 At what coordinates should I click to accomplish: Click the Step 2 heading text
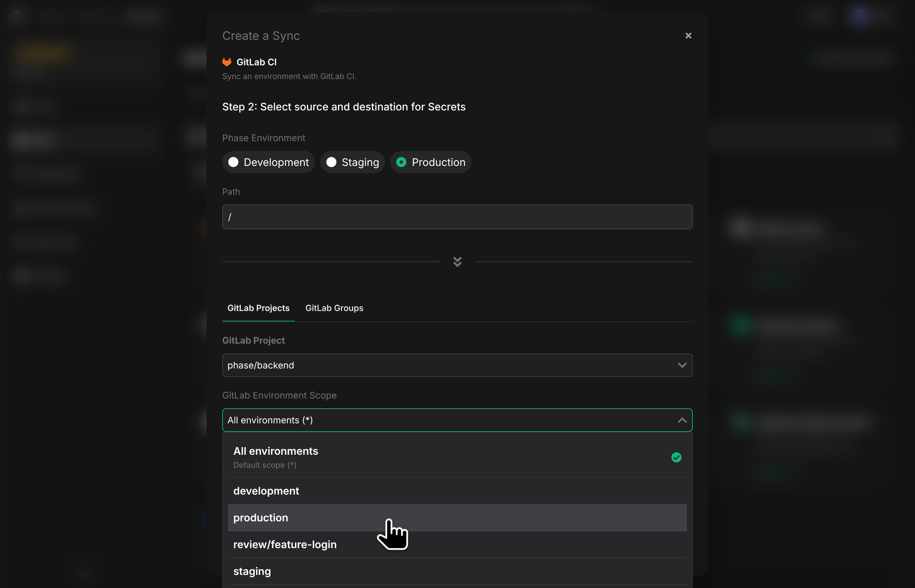click(344, 106)
